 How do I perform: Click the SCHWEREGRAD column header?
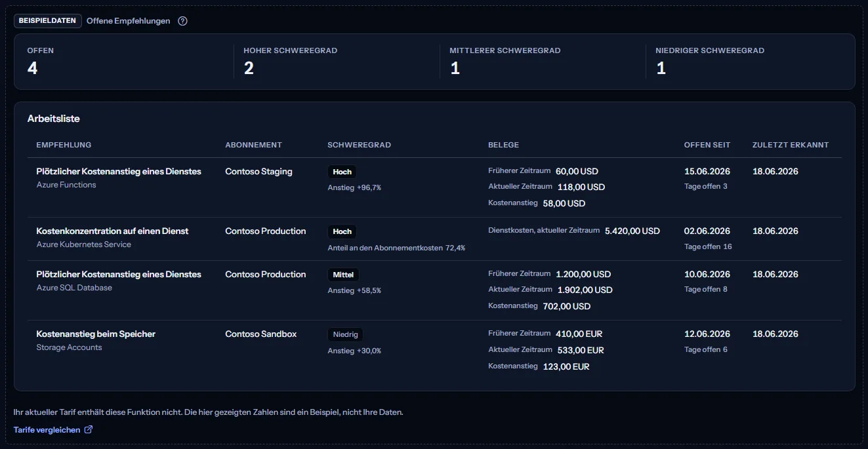359,145
